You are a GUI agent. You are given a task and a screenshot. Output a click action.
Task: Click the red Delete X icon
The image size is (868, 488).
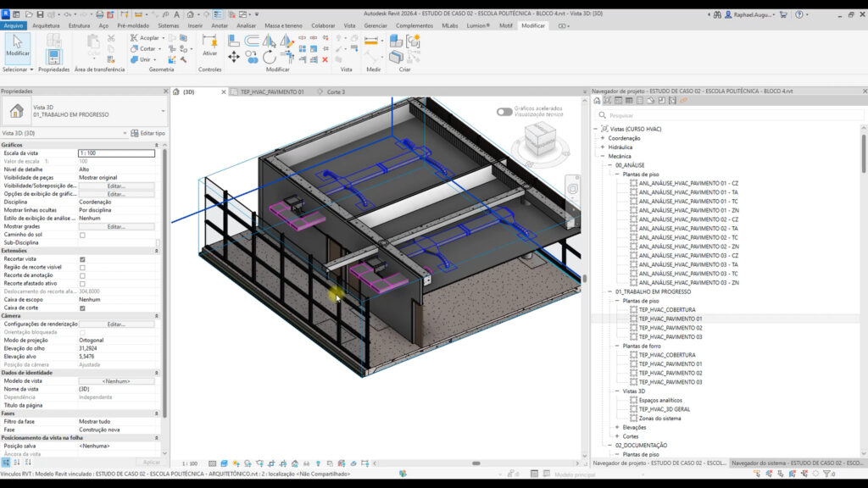(x=325, y=60)
